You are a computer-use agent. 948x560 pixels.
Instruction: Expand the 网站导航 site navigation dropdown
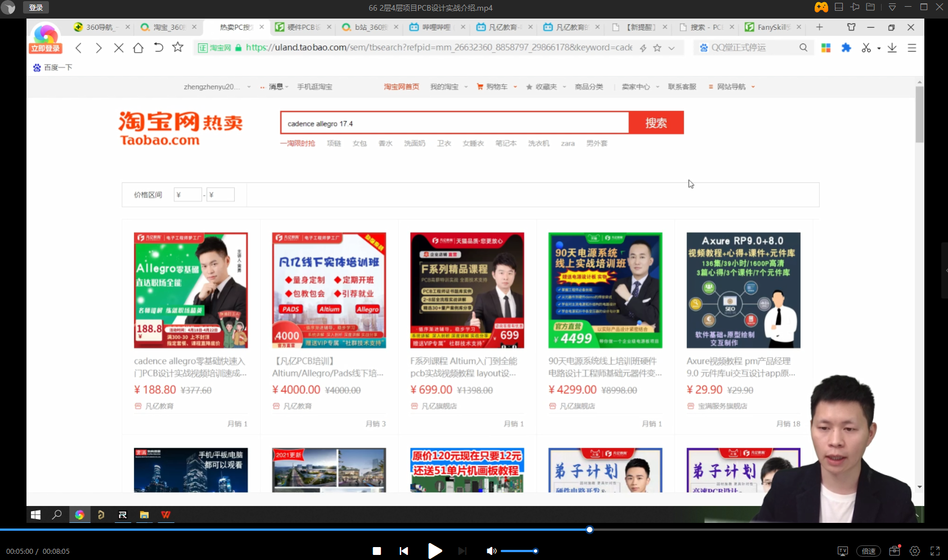coord(753,87)
